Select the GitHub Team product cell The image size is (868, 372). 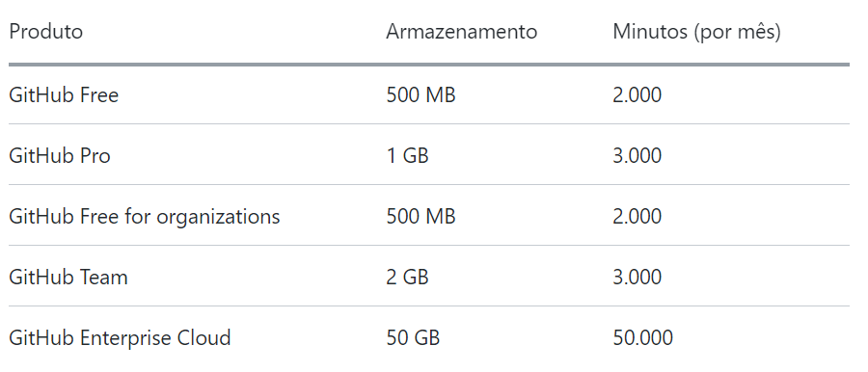click(68, 277)
